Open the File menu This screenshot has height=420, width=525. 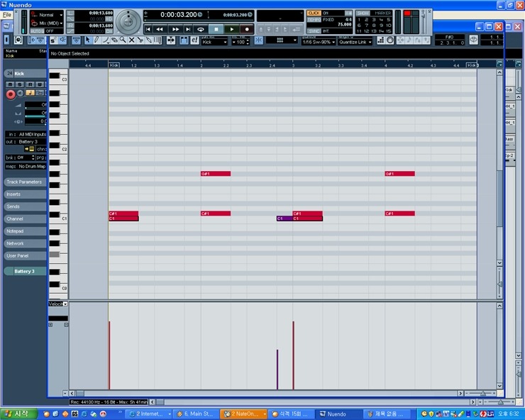tap(7, 14)
